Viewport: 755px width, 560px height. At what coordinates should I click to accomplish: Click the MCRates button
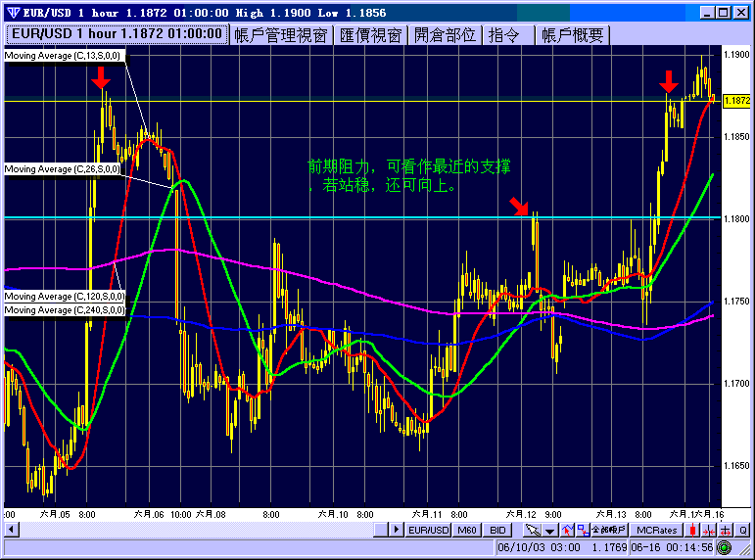(x=657, y=531)
